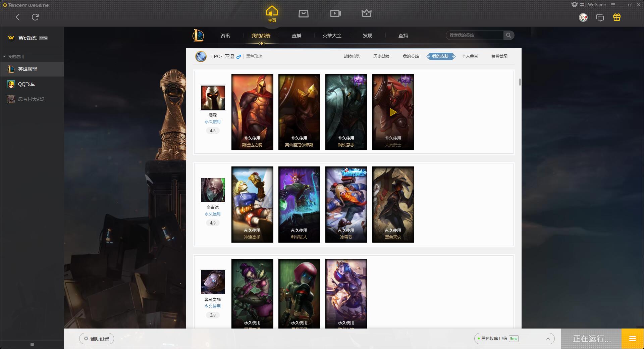Open the 直播 live tab
This screenshot has height=349, width=644.
[x=297, y=36]
